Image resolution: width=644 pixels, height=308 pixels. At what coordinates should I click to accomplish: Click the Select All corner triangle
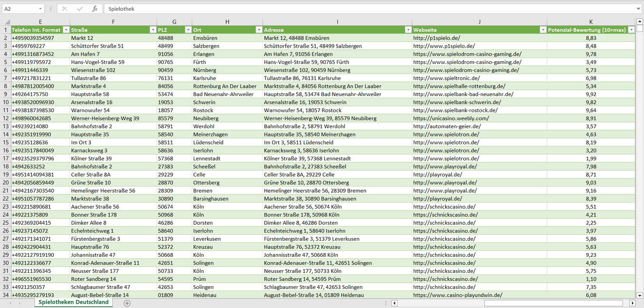click(5, 21)
